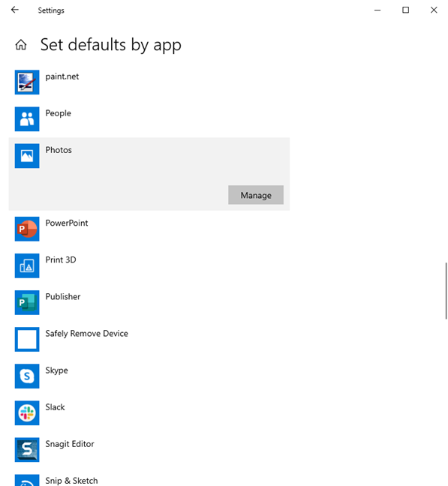The height and width of the screenshot is (486, 448).
Task: Select the Snip & Sketch icon
Action: [27, 480]
